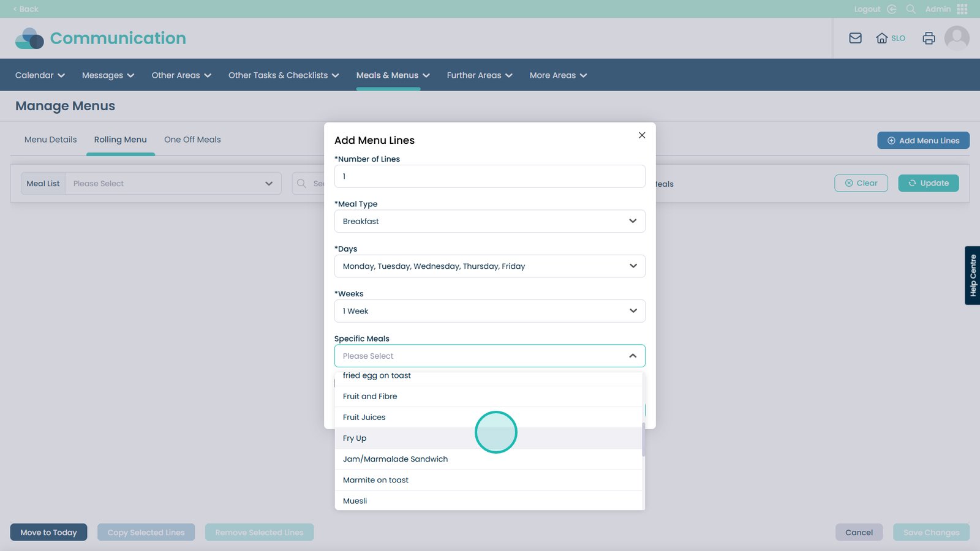The image size is (980, 551).
Task: Open the mail envelope icon
Action: pyautogui.click(x=855, y=38)
